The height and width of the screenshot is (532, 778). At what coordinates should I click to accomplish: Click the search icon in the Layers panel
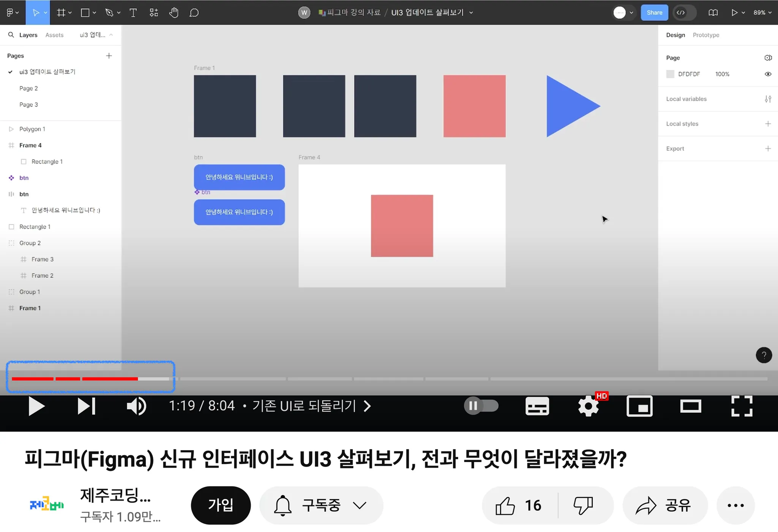(11, 35)
